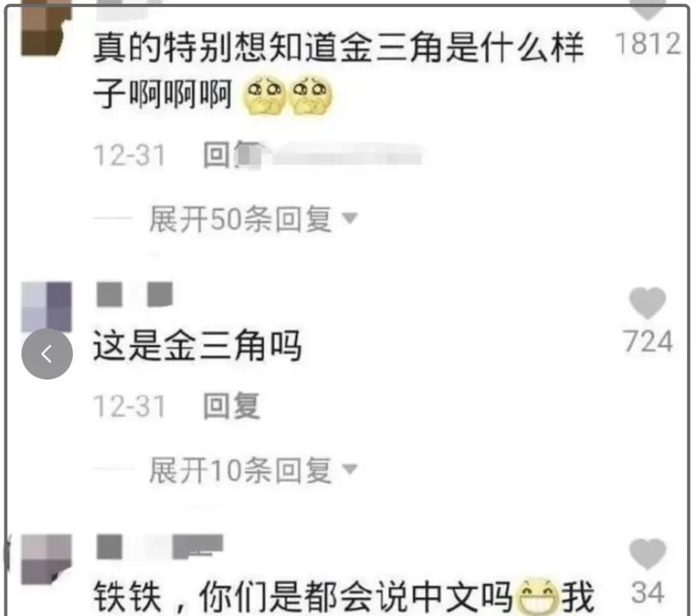Like the 这是金三角吗 comment heart
696x616 pixels.
pos(648,303)
